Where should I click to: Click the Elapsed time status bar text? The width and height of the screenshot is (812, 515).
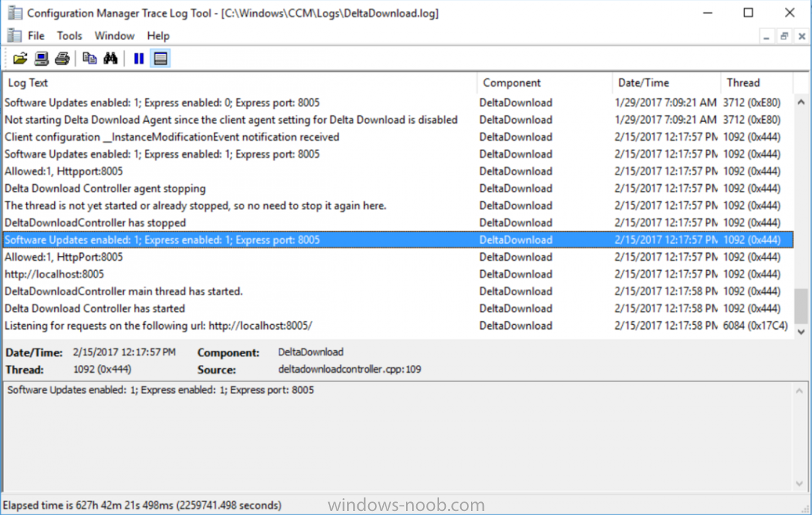click(x=142, y=505)
